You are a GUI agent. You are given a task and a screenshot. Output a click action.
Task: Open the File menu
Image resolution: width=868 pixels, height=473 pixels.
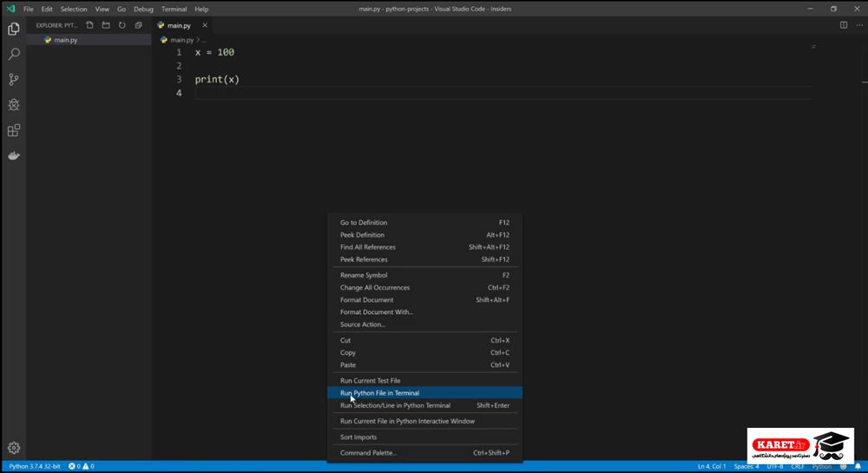pyautogui.click(x=29, y=9)
